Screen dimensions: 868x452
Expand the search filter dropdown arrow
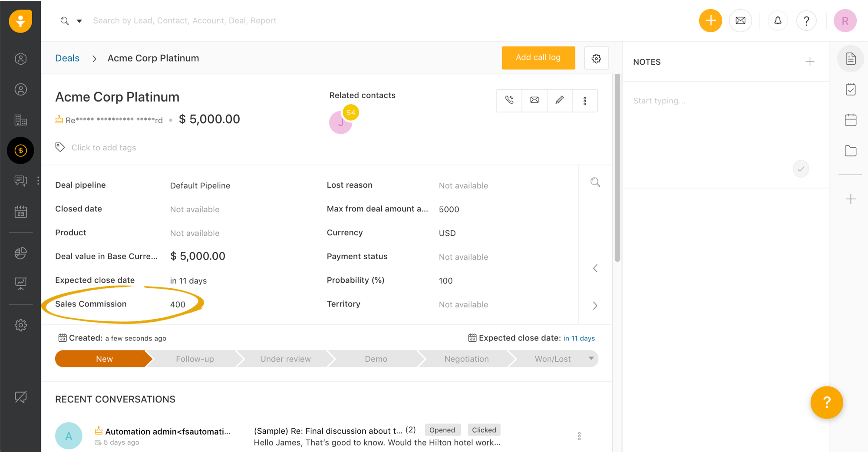pos(79,21)
